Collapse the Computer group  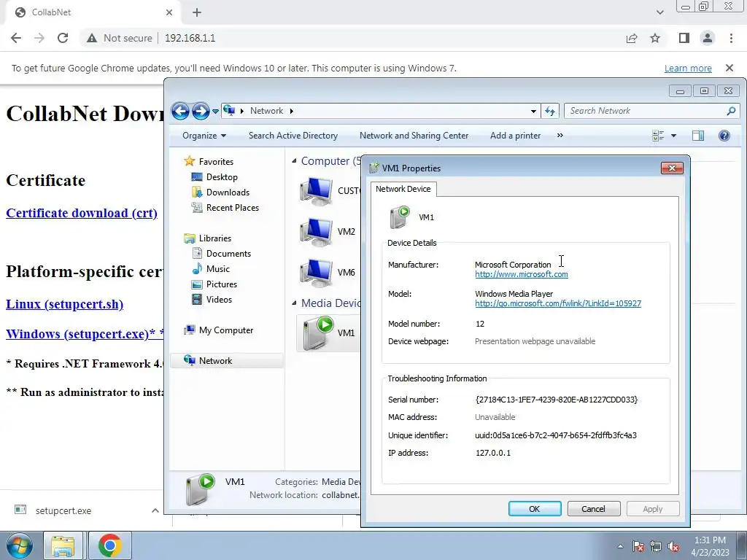(294, 161)
